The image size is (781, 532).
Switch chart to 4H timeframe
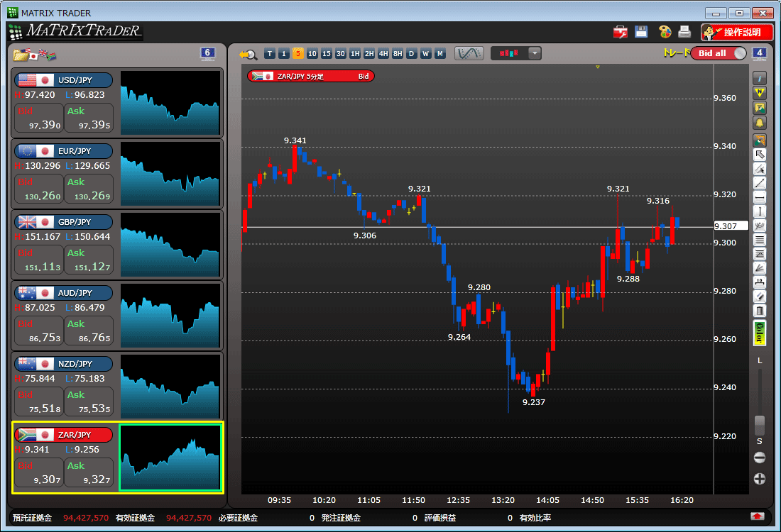(383, 54)
